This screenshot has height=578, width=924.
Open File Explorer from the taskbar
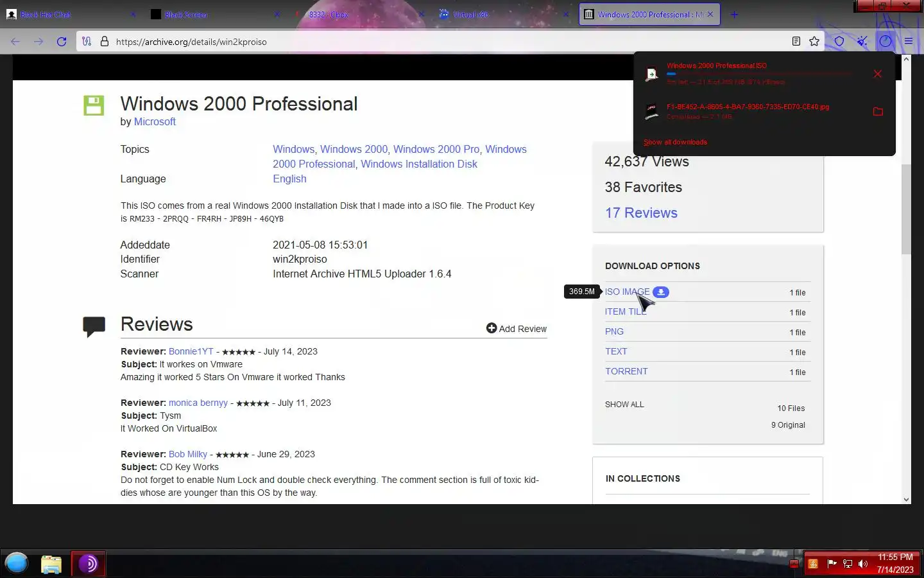point(51,564)
